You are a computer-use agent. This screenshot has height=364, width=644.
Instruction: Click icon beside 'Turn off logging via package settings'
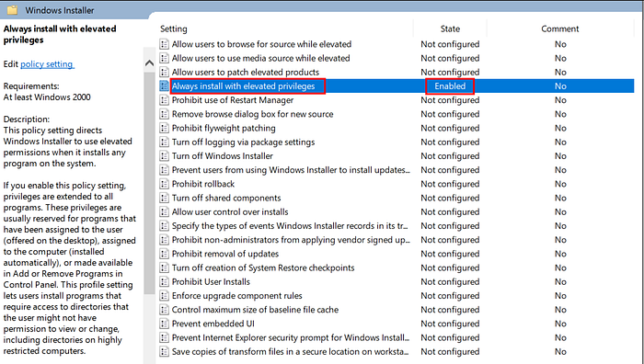tap(165, 142)
